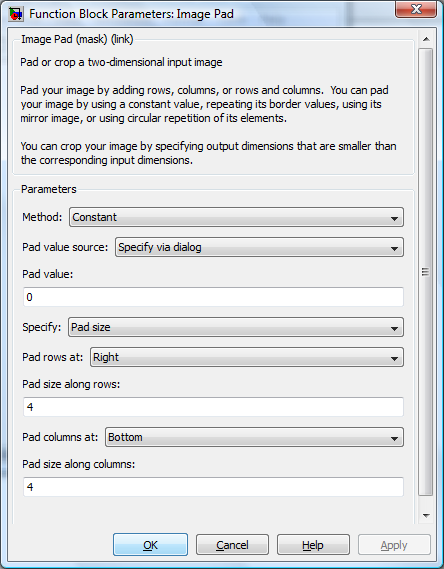Close the Image Pad parameters dialog

(416, 9)
